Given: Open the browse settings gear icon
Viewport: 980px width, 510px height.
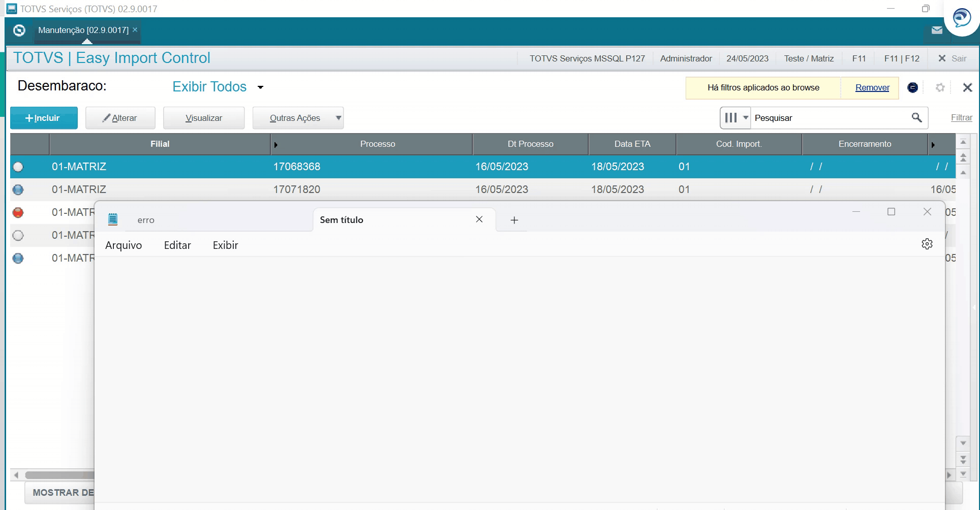Looking at the screenshot, I should (940, 87).
